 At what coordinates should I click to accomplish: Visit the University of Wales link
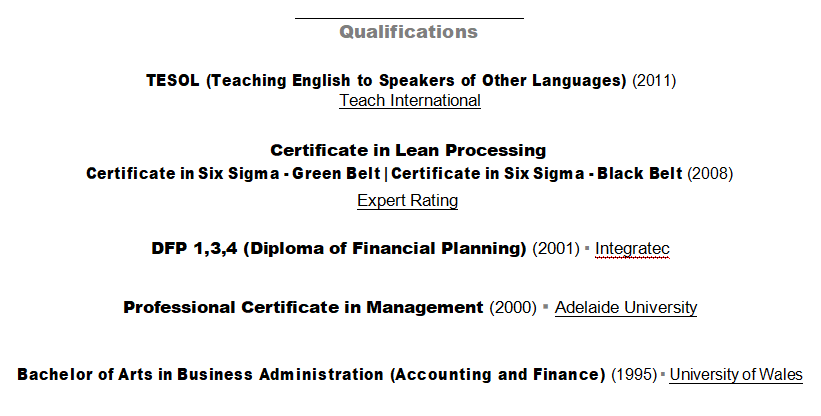coord(736,375)
